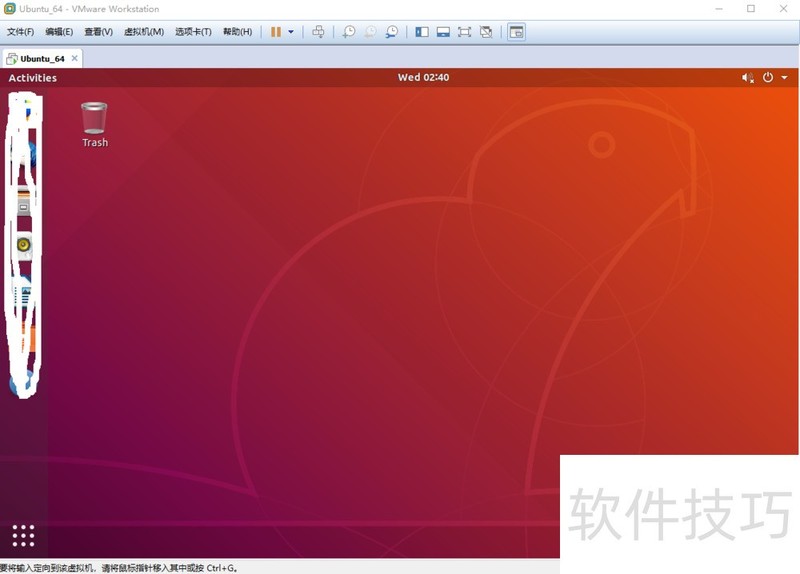800x574 pixels.
Task: Open the 查看(V) menu
Action: click(x=98, y=32)
